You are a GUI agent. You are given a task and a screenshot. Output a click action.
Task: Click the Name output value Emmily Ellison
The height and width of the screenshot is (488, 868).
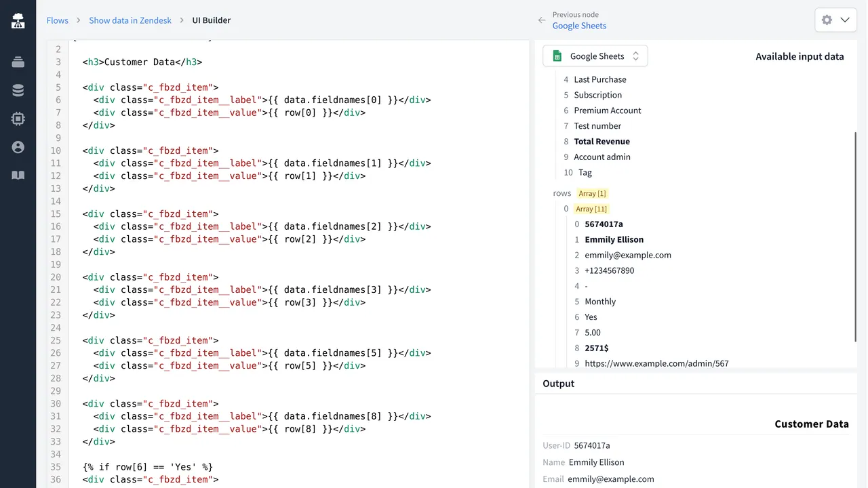click(x=597, y=462)
